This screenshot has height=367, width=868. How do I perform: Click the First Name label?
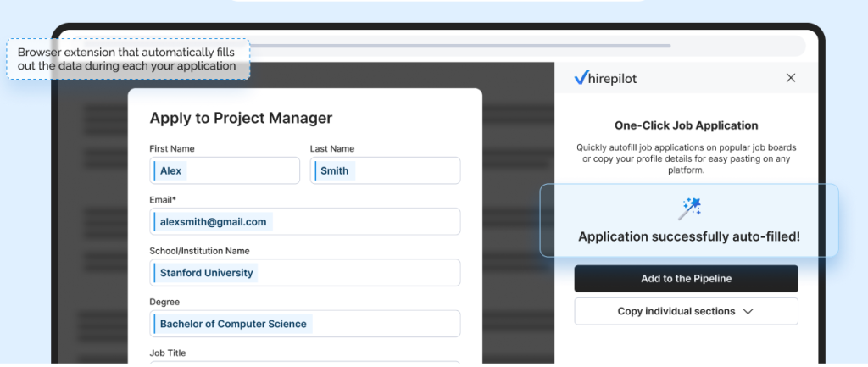pyautogui.click(x=171, y=149)
